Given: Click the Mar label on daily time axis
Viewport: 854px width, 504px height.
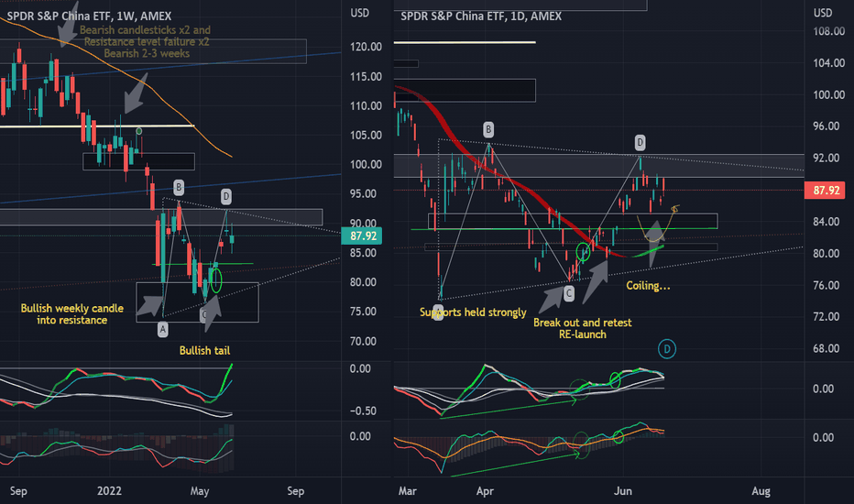Looking at the screenshot, I should click(x=408, y=491).
